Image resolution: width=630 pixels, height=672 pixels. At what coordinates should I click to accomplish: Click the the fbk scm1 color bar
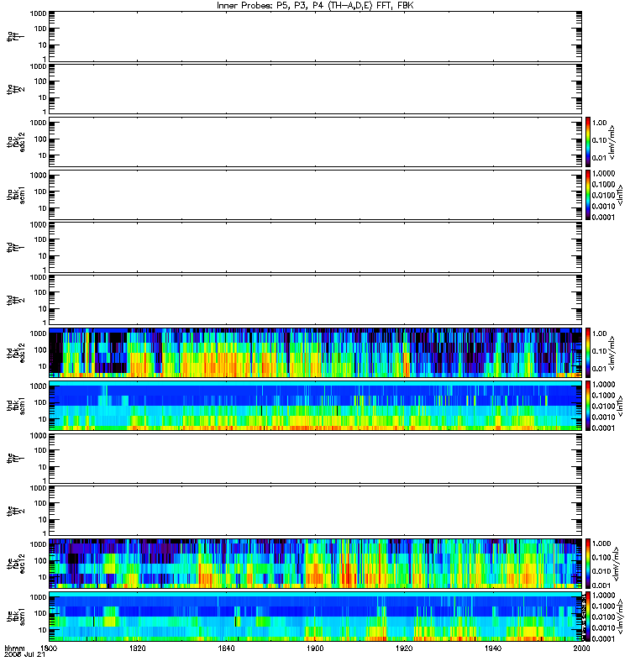(588, 617)
